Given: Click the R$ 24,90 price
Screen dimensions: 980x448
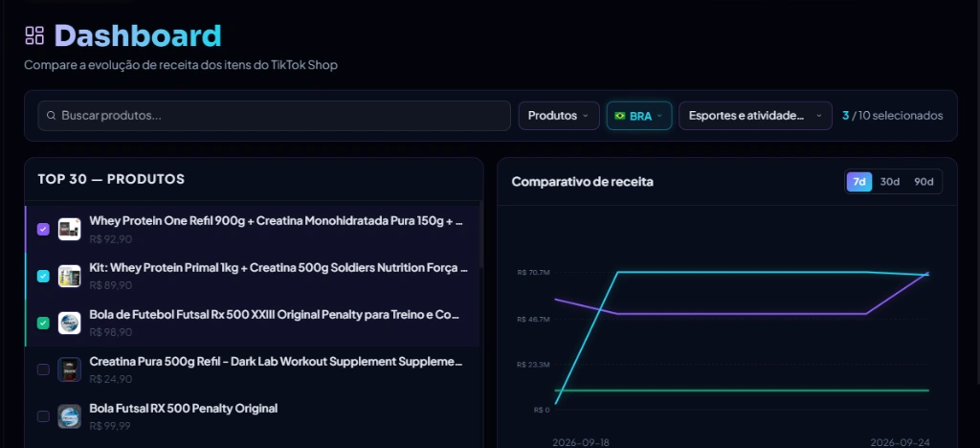Looking at the screenshot, I should pos(111,379).
